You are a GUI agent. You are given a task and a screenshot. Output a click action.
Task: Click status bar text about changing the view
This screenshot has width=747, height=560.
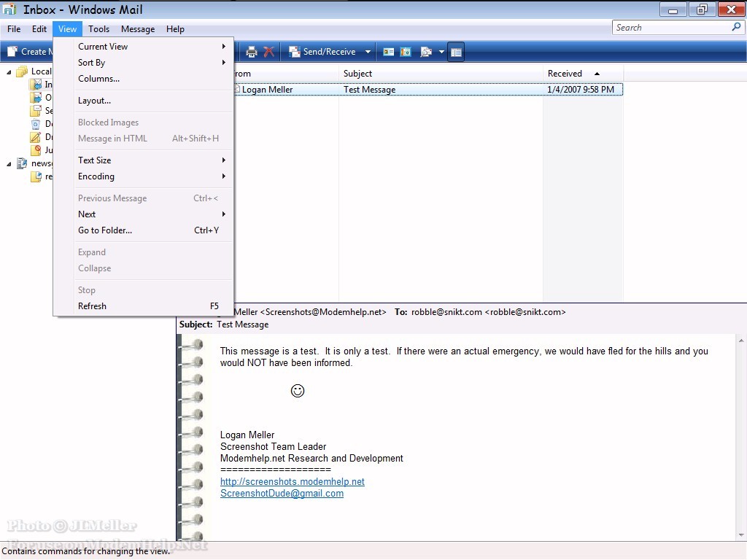(x=86, y=551)
